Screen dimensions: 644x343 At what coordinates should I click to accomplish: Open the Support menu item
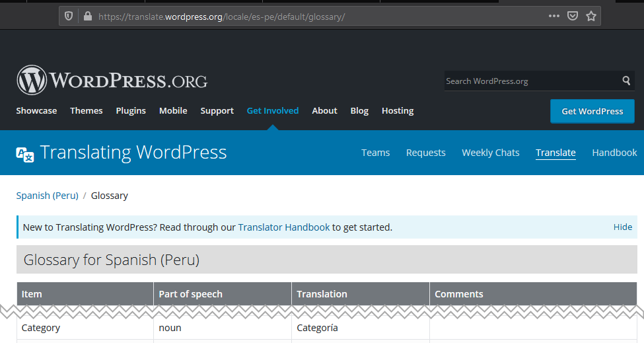[x=217, y=111]
